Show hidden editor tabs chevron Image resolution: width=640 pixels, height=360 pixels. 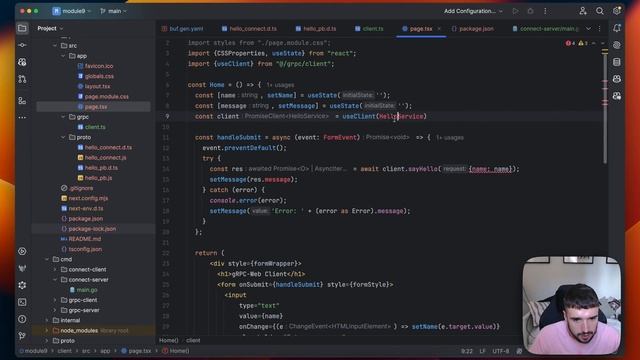click(x=588, y=29)
